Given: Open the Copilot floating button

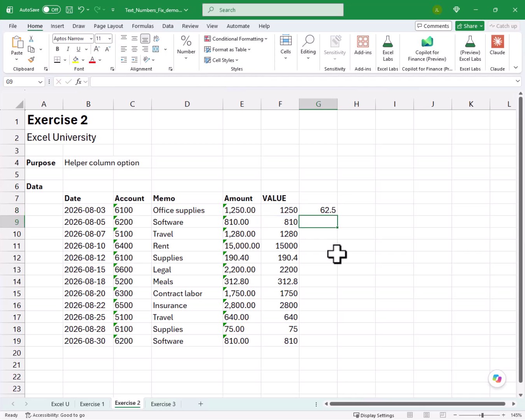Looking at the screenshot, I should click(497, 378).
